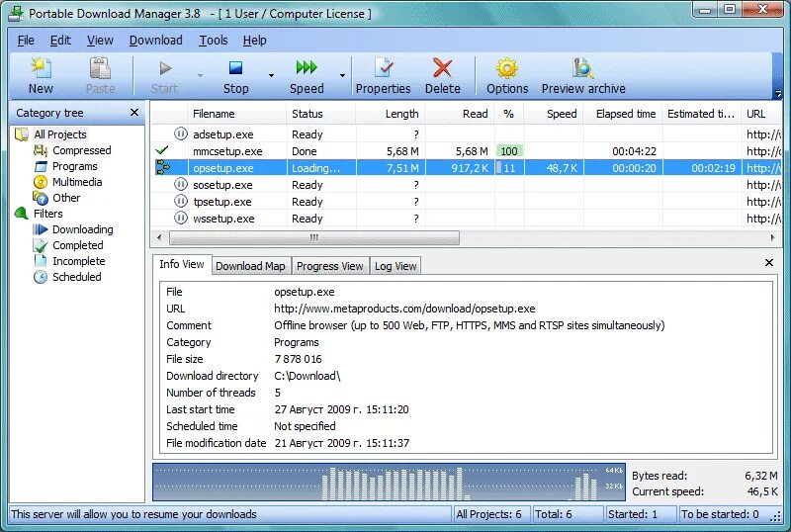Open Options gear icon
Screen dimensions: 791x532
[507, 67]
